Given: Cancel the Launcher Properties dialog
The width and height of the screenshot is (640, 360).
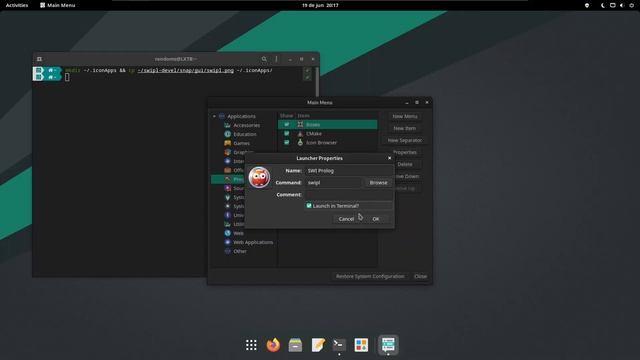Looking at the screenshot, I should pyautogui.click(x=346, y=219).
